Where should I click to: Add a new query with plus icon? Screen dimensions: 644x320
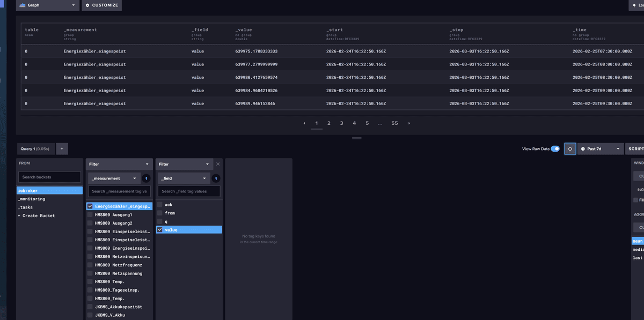tap(61, 148)
